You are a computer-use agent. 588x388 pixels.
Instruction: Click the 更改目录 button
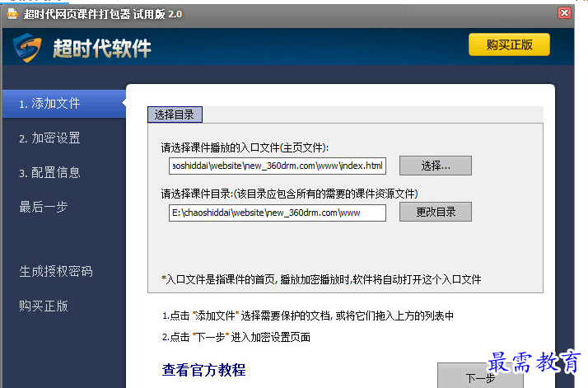[x=436, y=212]
